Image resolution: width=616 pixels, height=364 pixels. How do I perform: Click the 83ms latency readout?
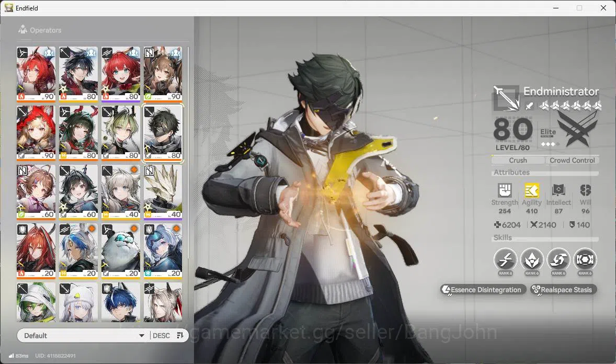point(22,356)
